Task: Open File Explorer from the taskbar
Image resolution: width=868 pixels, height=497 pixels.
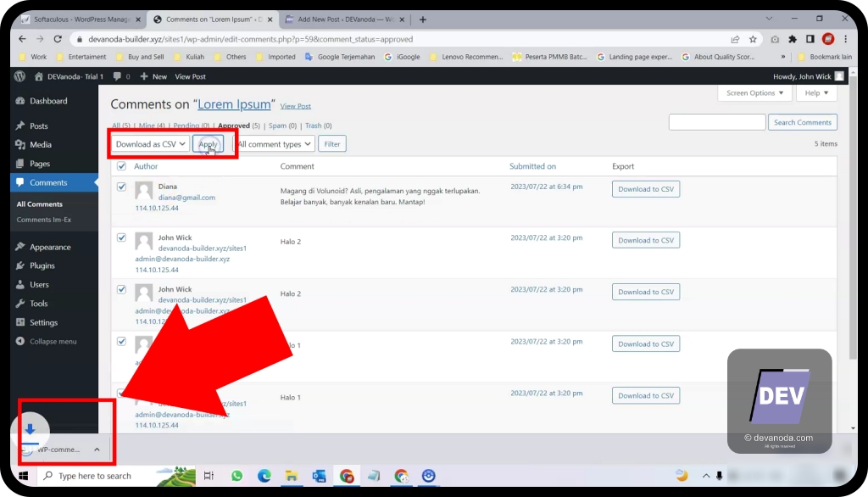Action: click(x=292, y=476)
